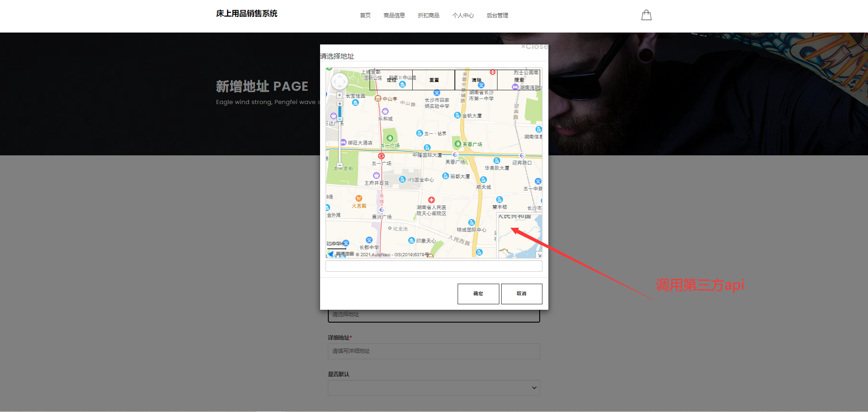Click the 定位 map button

coord(391,80)
